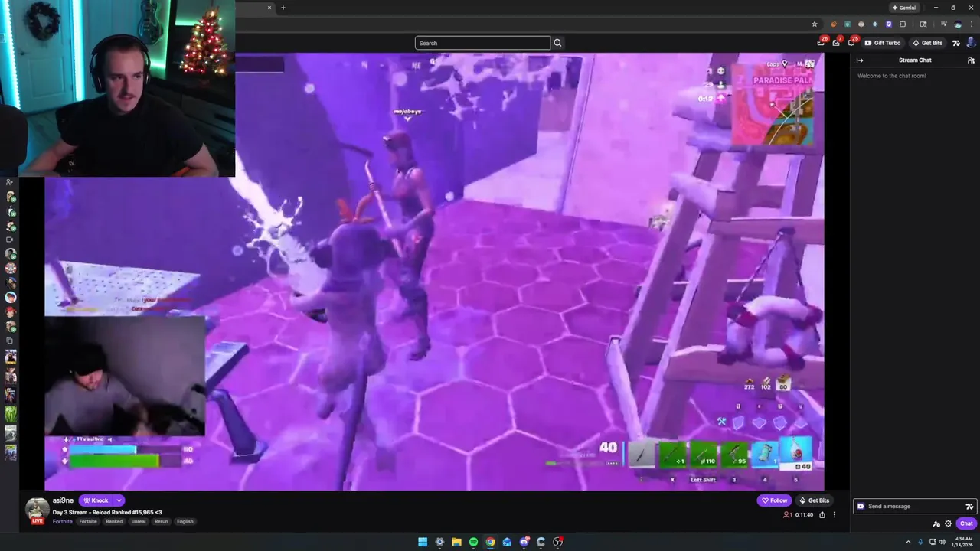The image size is (980, 551).
Task: Select the Ranked tag
Action: (114, 521)
